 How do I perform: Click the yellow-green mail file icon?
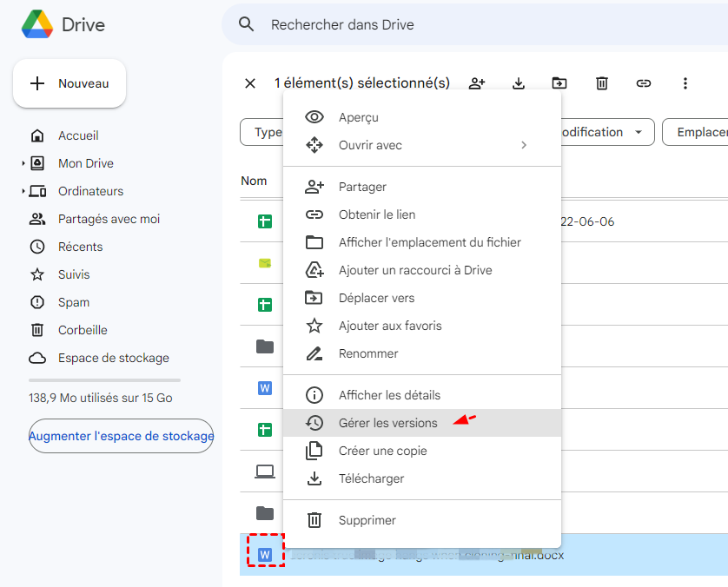tap(265, 264)
